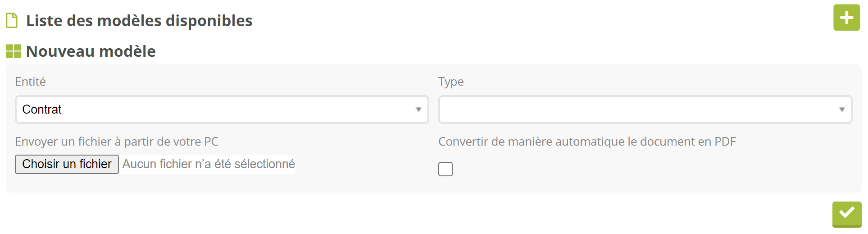Click the Envoyer un fichier label
This screenshot has height=234, width=868.
point(117,142)
